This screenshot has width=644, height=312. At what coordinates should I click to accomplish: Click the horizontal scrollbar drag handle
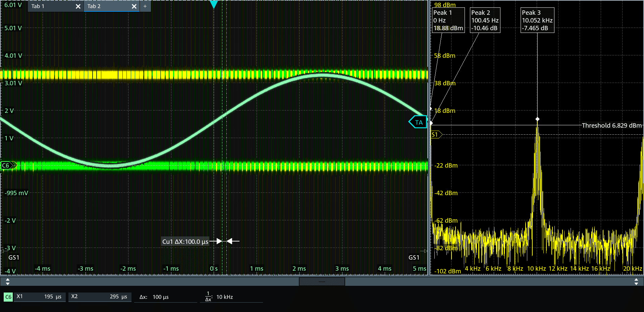(x=322, y=282)
